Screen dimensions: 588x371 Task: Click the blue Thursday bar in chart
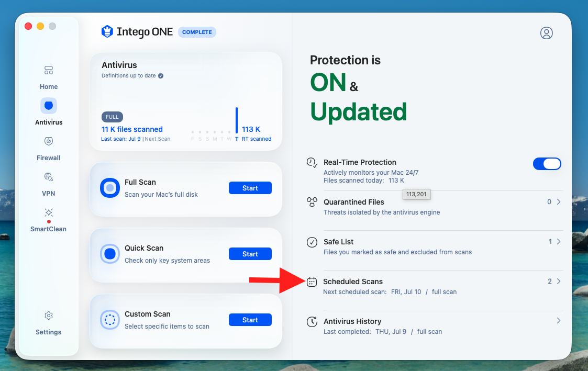(x=237, y=120)
